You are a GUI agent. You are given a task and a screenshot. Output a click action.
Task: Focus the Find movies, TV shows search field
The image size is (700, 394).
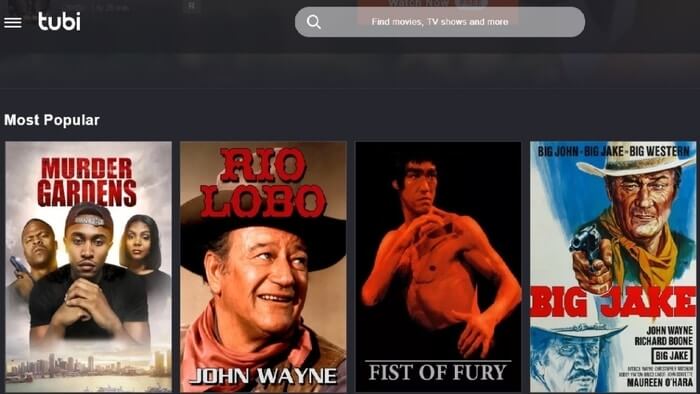coord(440,22)
